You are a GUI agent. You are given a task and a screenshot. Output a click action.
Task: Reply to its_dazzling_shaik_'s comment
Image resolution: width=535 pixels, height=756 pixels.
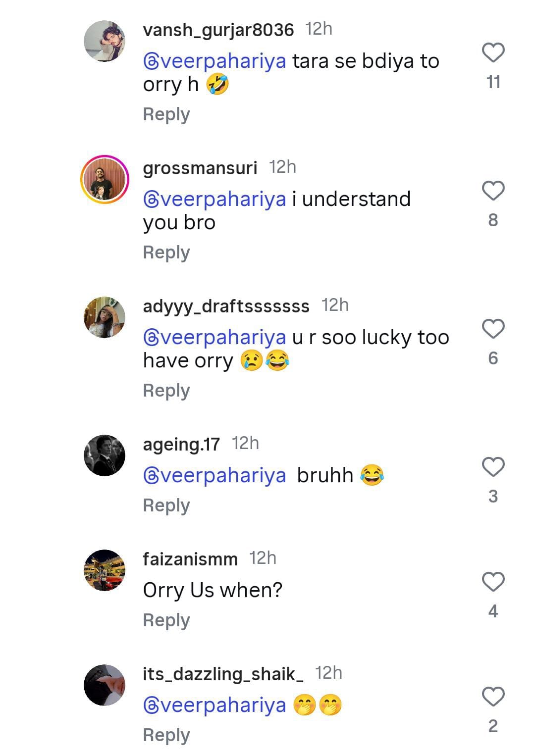coord(166,735)
